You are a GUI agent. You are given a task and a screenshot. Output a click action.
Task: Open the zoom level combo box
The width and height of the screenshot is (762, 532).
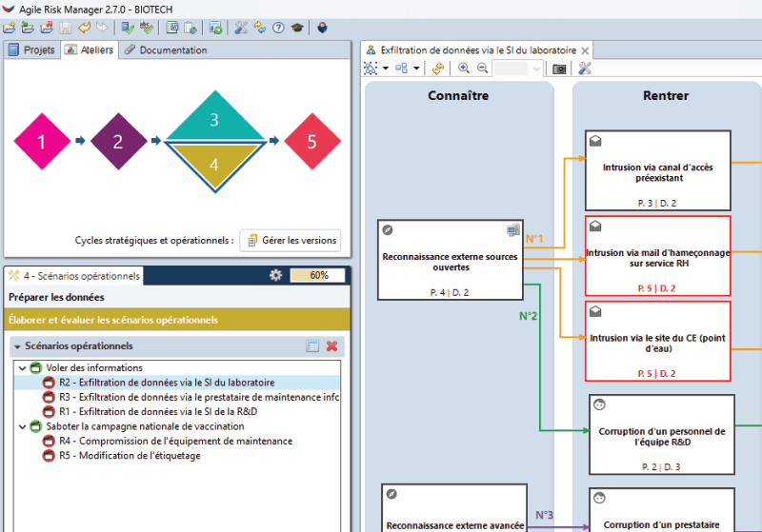[517, 69]
